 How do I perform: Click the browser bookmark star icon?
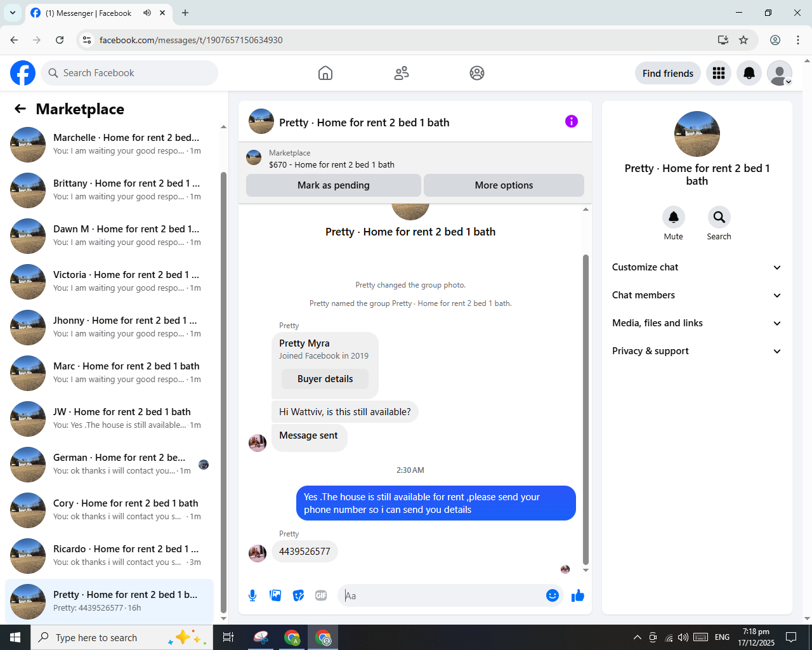(743, 40)
